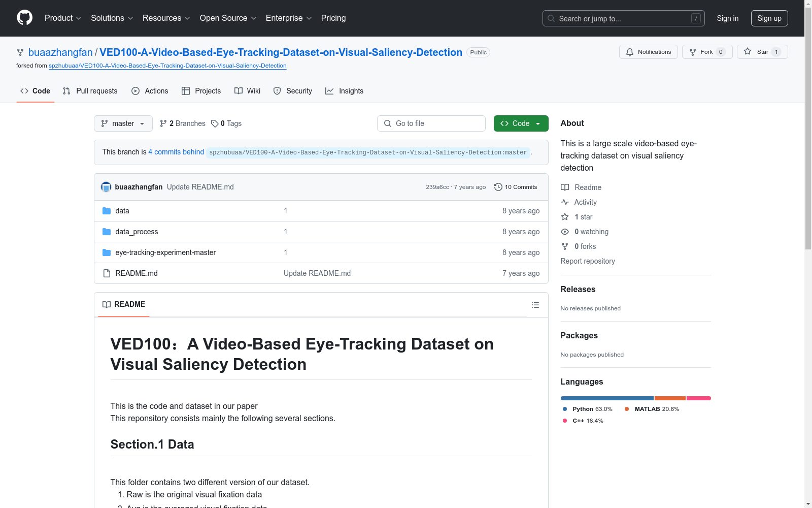Open the Update README.md commit message for README.md
This screenshot has height=508, width=812.
click(x=317, y=273)
